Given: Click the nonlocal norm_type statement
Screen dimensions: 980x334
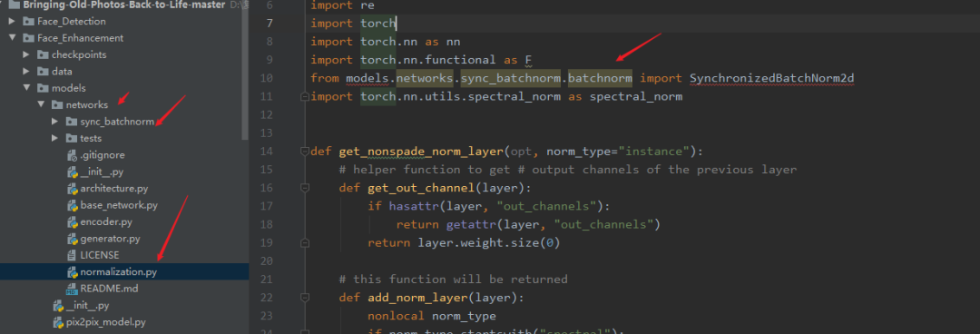Looking at the screenshot, I should pyautogui.click(x=432, y=316).
